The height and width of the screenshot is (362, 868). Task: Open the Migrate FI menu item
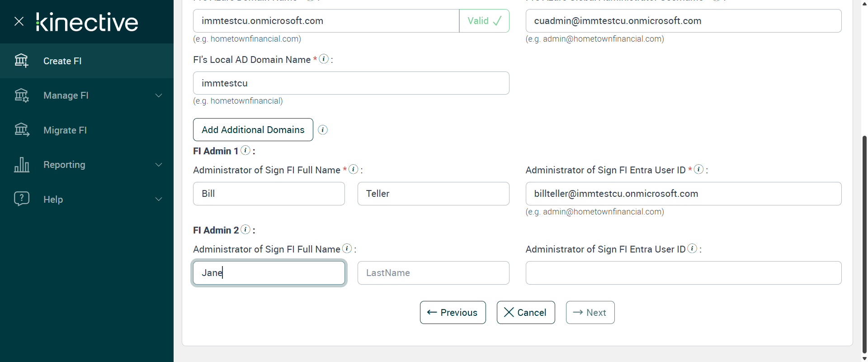coord(65,130)
